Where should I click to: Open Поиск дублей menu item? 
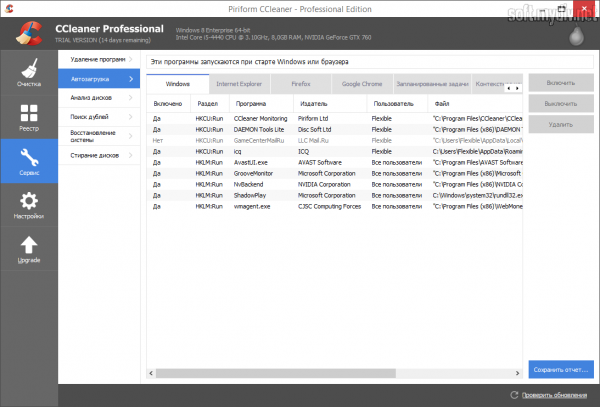(x=99, y=117)
